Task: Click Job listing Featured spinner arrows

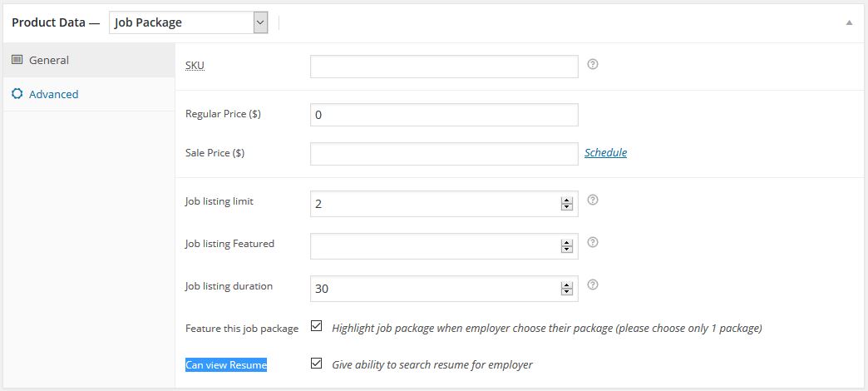Action: pos(566,246)
